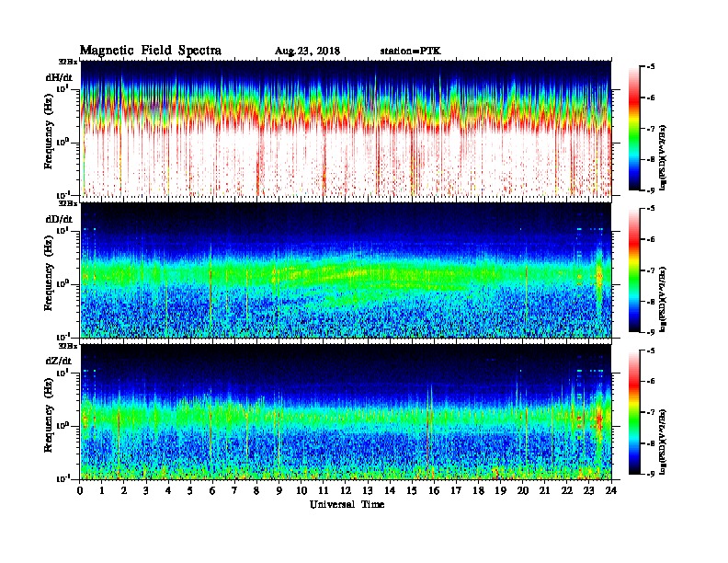Screen dimensions: 728x563
Task: Click hour tick label "4" on the time axis
Action: (x=168, y=490)
